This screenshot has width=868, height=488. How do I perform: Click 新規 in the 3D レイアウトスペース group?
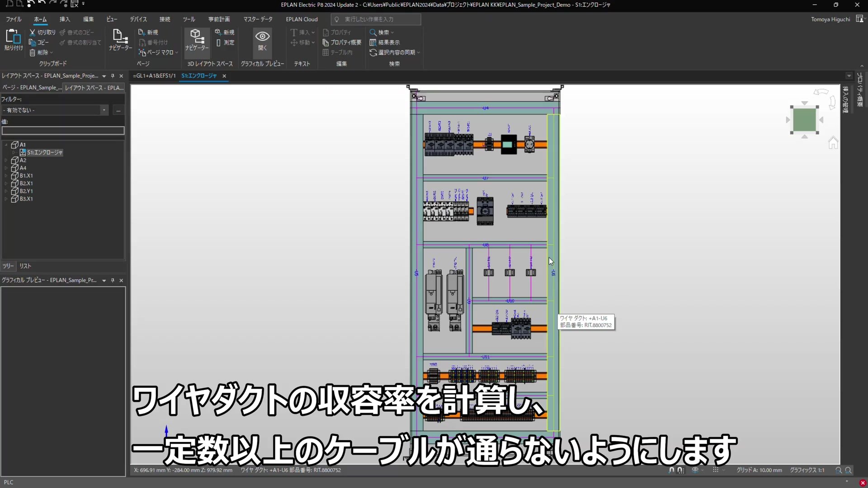point(225,33)
